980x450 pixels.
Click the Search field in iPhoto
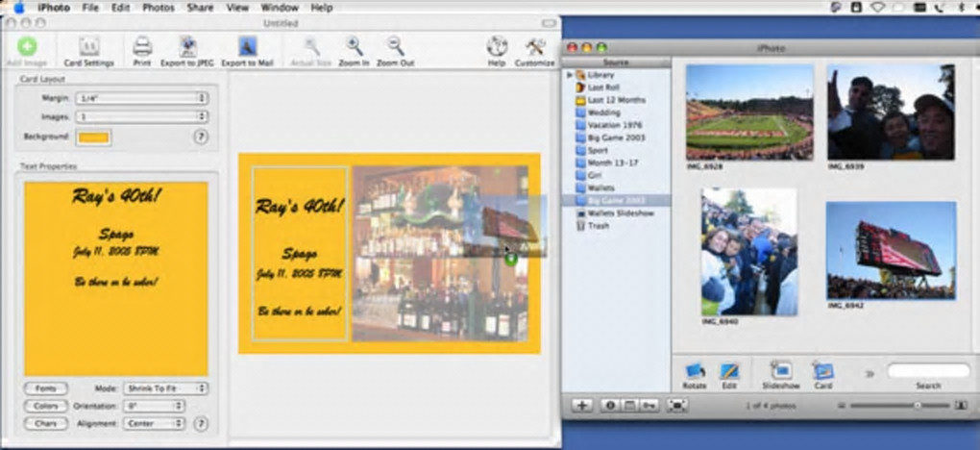click(x=928, y=371)
